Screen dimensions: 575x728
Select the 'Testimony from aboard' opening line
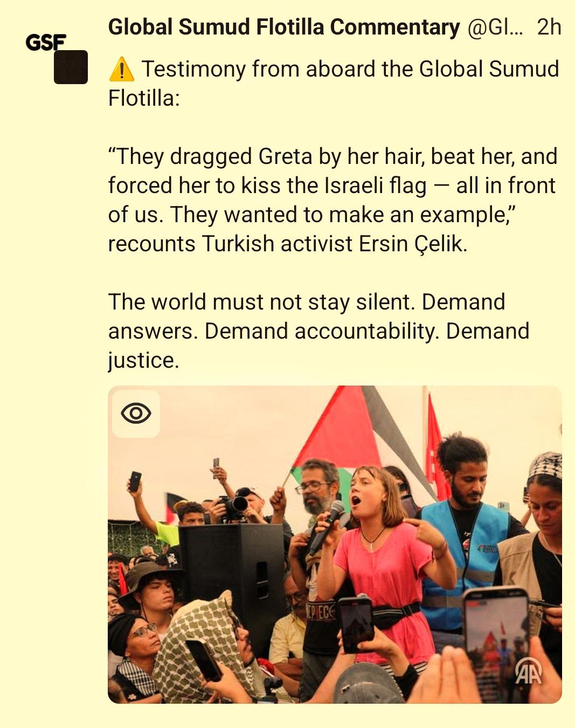point(334,84)
